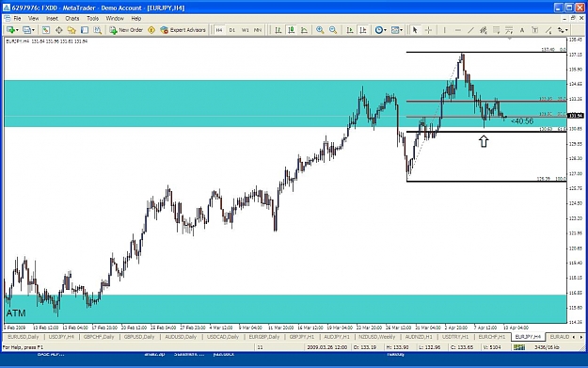Toggle the Data Window crosshair icon
The width and height of the screenshot is (588, 368).
59,30
